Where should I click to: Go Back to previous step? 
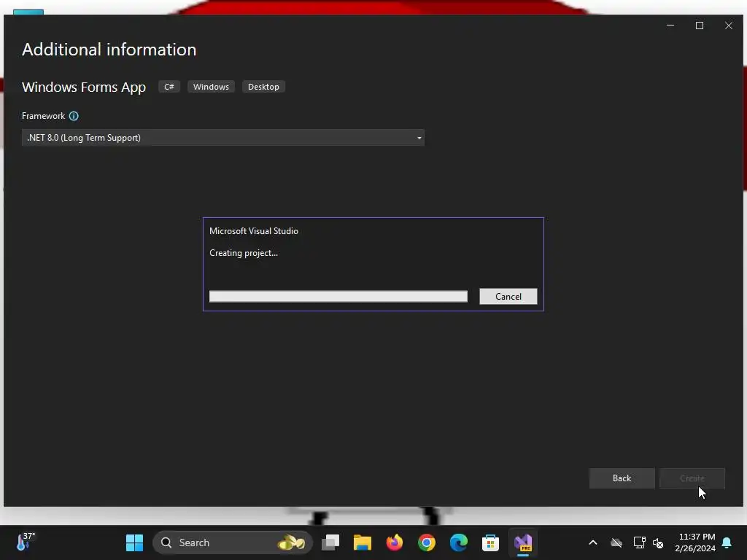coord(622,478)
